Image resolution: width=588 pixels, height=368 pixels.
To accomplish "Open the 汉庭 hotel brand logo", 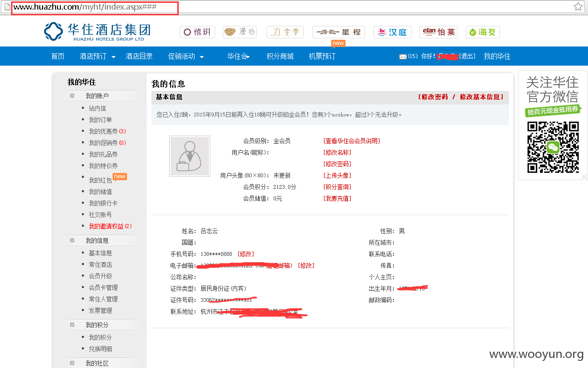I will [x=392, y=32].
